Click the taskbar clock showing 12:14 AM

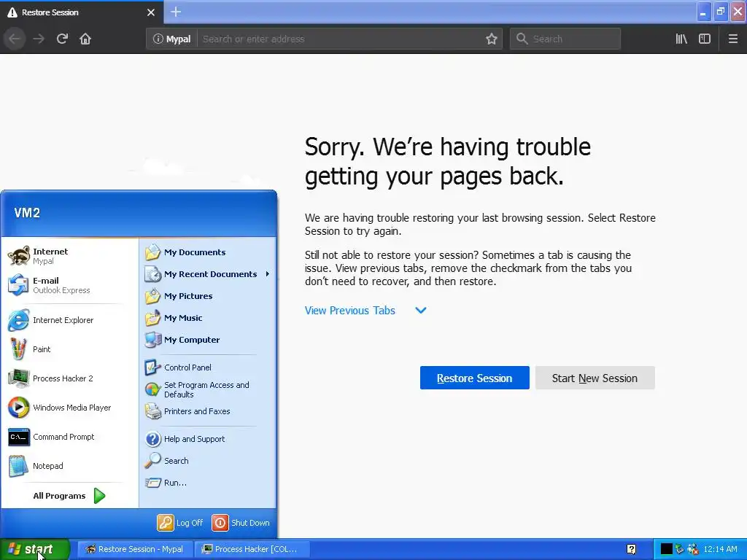(x=720, y=549)
